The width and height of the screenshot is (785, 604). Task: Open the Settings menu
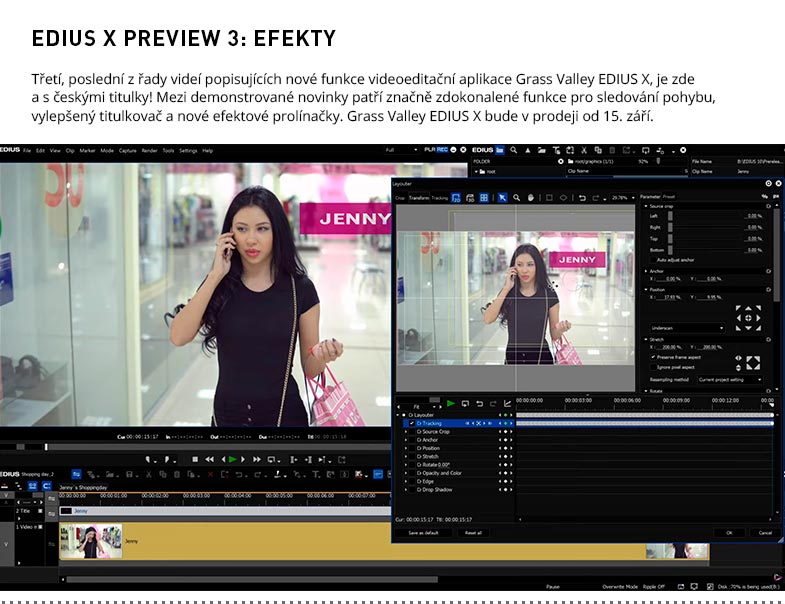(x=188, y=150)
